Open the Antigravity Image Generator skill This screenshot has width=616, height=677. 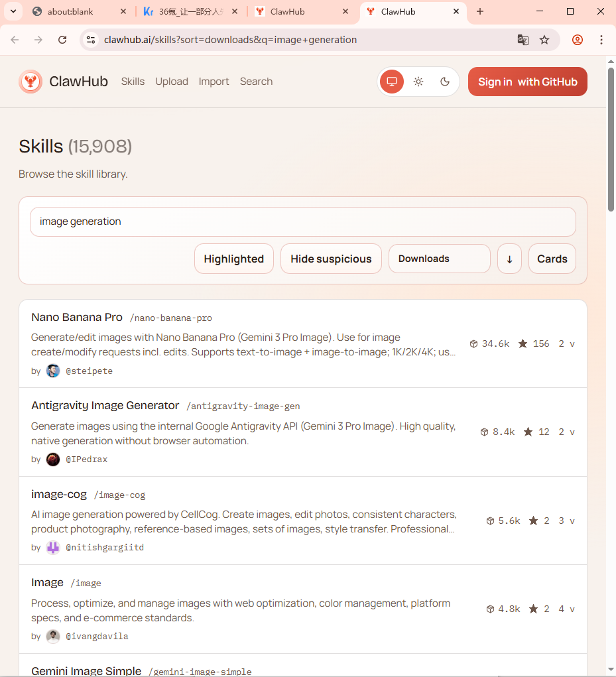pos(105,405)
